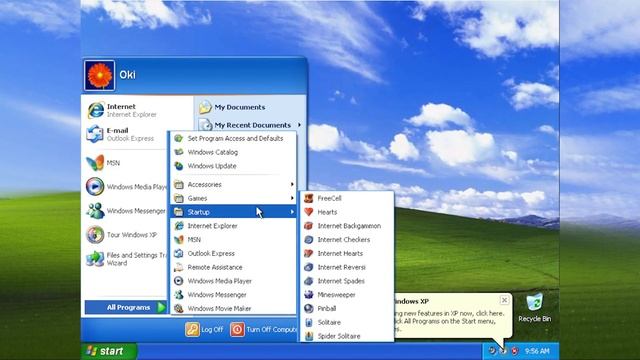Launch Spider Solitaire icon
Viewport: 640px width, 360px height.
(309, 336)
